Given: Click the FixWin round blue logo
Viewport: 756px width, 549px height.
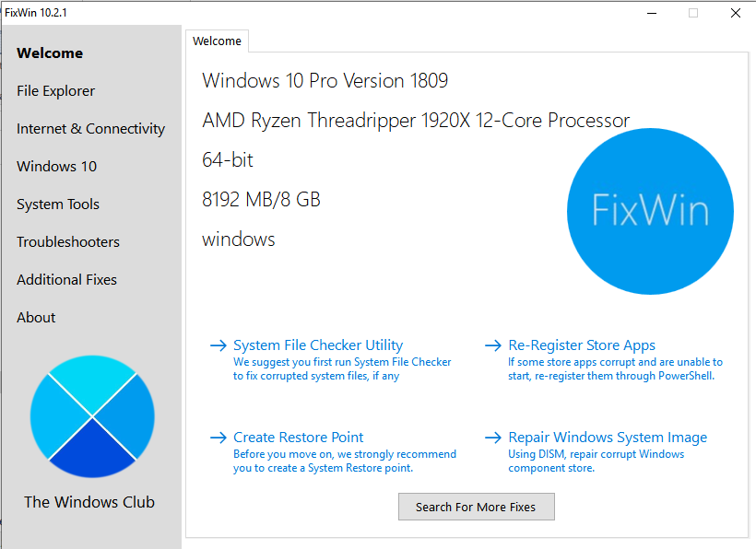Looking at the screenshot, I should 650,212.
